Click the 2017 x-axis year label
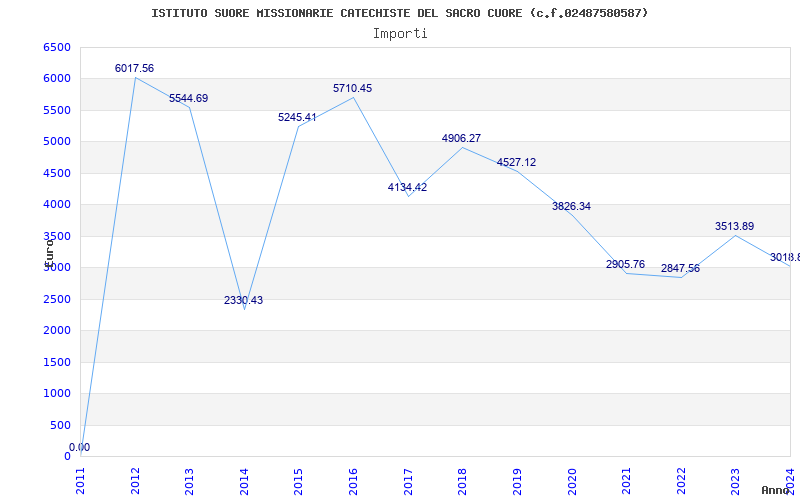 pos(408,481)
